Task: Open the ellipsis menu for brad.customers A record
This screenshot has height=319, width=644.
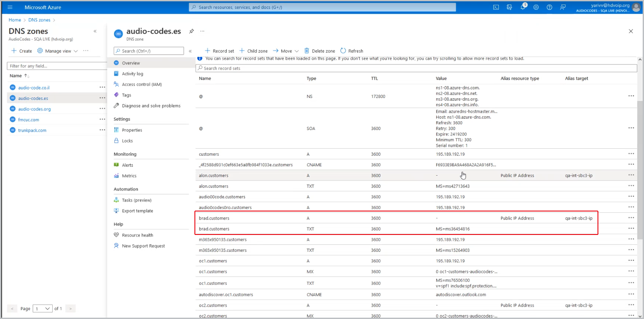Action: 631,218
